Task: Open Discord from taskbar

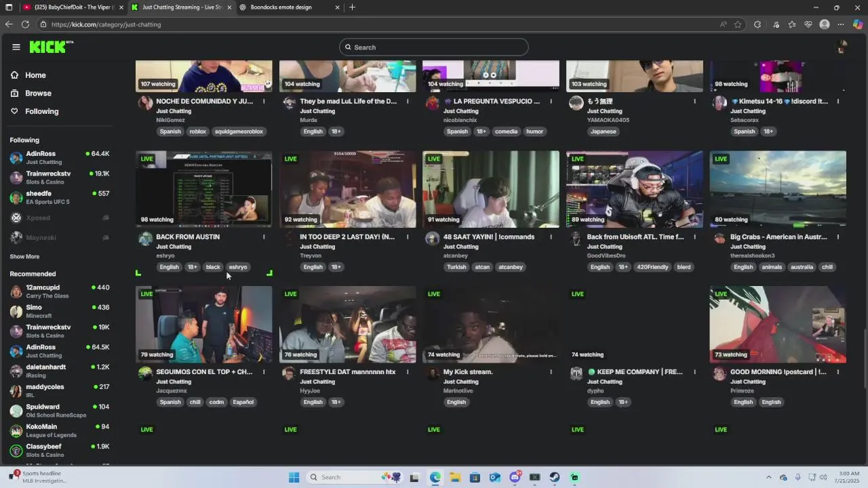Action: [x=515, y=477]
